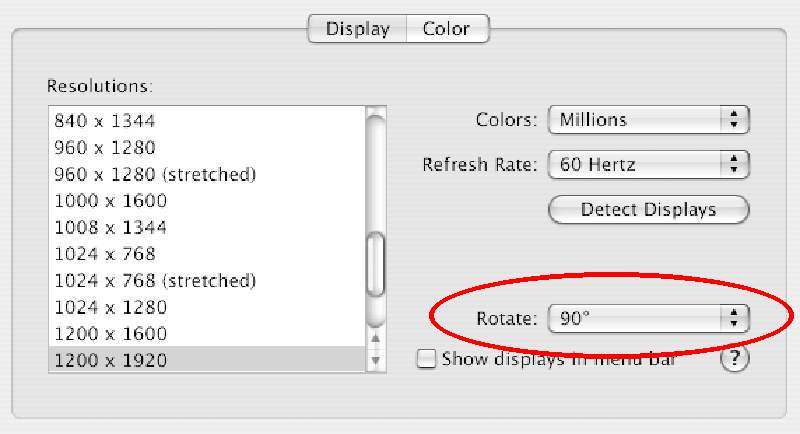
Task: Select the 960 x 1280 (stretched) resolution
Action: point(207,174)
